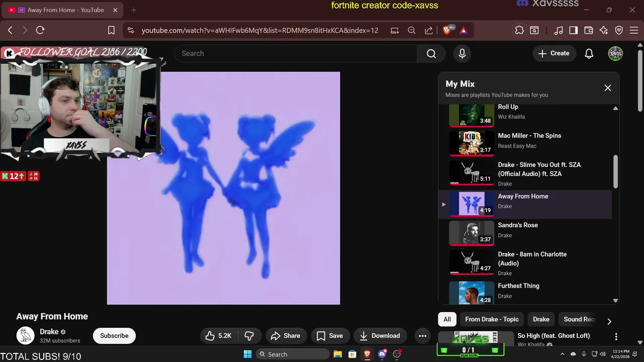
Task: Open options for So High video
Action: coord(616,336)
